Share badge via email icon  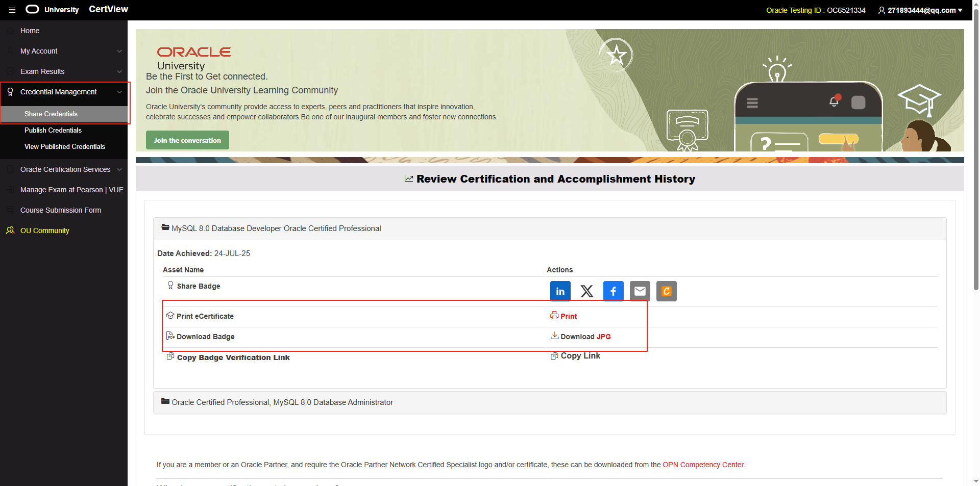640,291
